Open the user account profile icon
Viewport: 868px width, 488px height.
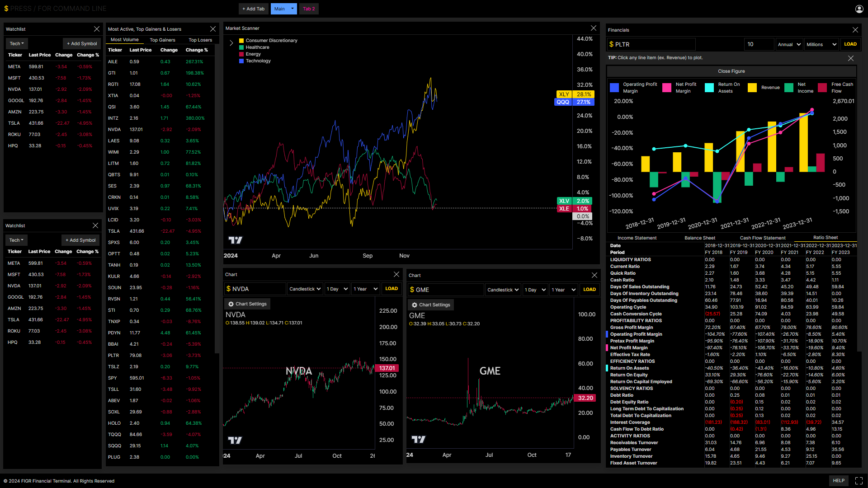[859, 9]
